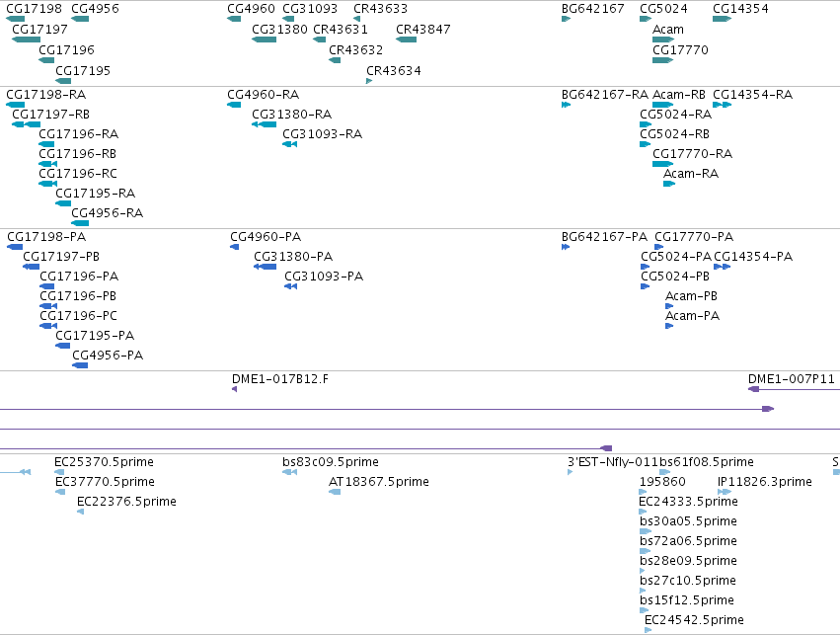Select the CG31380 gene arrow glyph
The height and width of the screenshot is (635, 840).
265,40
